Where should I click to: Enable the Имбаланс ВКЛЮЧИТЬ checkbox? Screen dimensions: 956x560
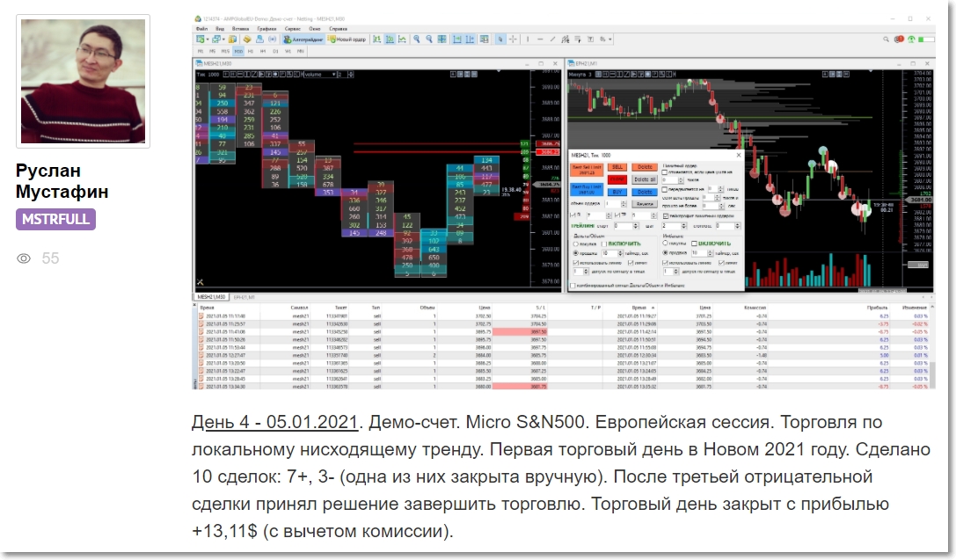coord(694,244)
